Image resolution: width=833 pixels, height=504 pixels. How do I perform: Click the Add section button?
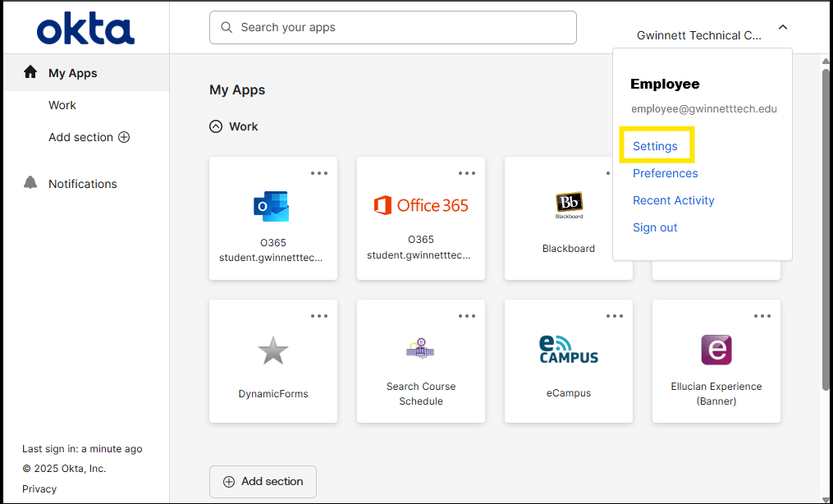pos(263,482)
